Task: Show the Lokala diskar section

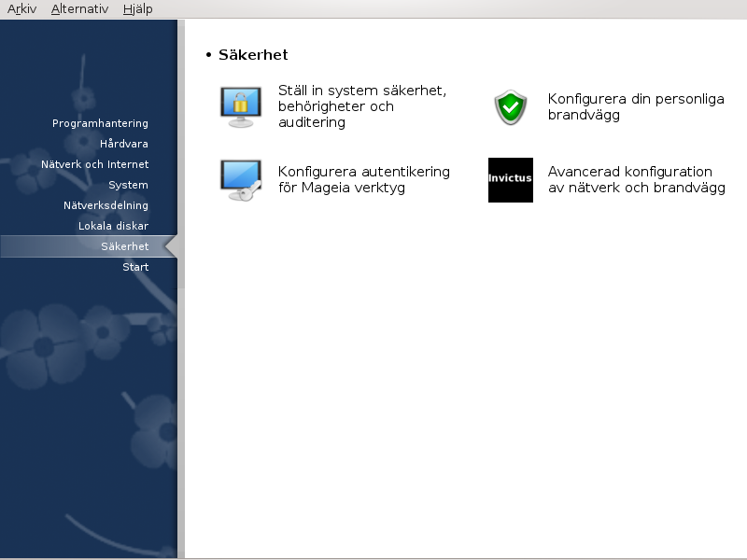Action: tap(113, 226)
